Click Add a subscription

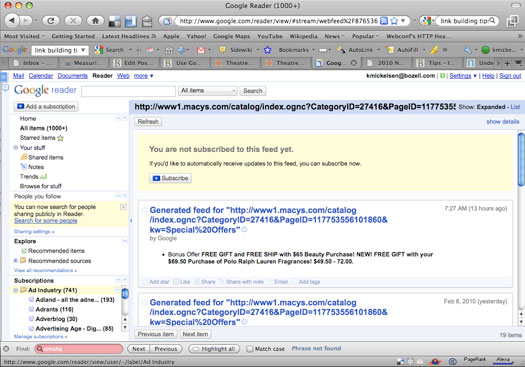point(46,106)
